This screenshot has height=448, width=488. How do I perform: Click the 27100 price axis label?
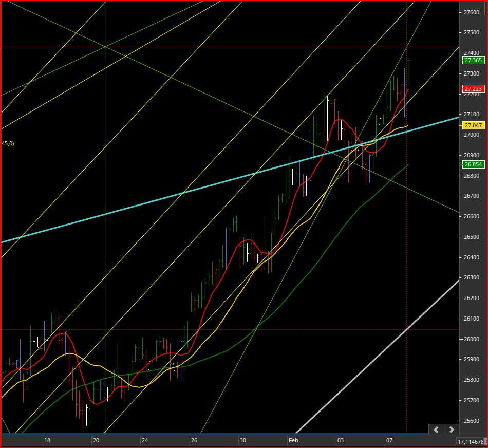472,114
